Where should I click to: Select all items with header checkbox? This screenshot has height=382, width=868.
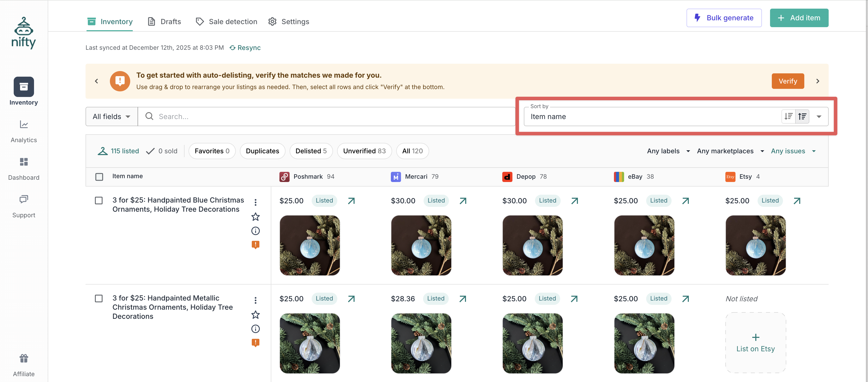click(x=99, y=176)
